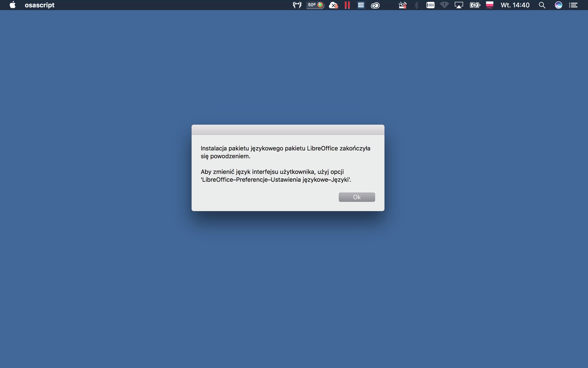The width and height of the screenshot is (588, 368).
Task: Click the Bartender tuxedo icon in menu bar
Action: click(x=297, y=5)
